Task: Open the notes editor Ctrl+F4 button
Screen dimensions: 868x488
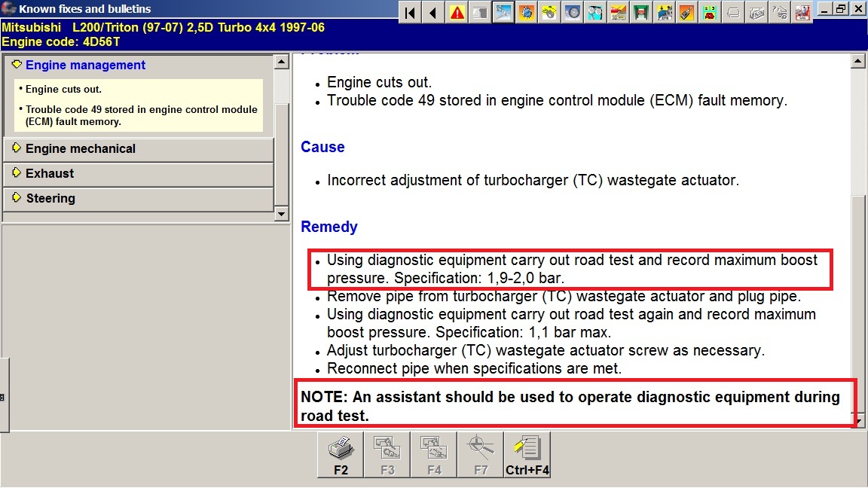Action: point(527,454)
